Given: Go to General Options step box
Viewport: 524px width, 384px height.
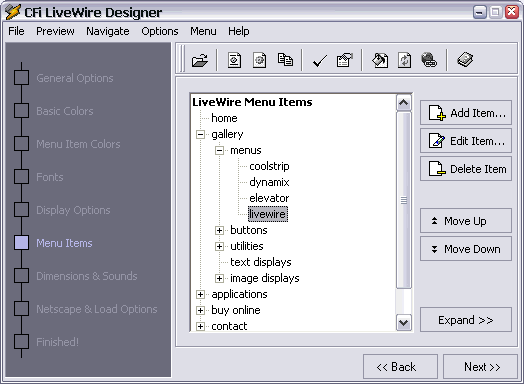Looking at the screenshot, I should tap(21, 78).
